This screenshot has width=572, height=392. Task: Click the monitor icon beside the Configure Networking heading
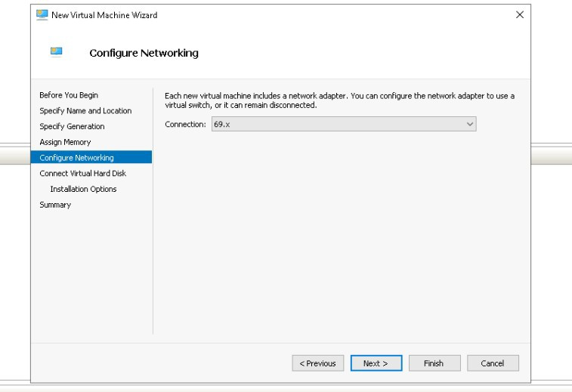(56, 52)
